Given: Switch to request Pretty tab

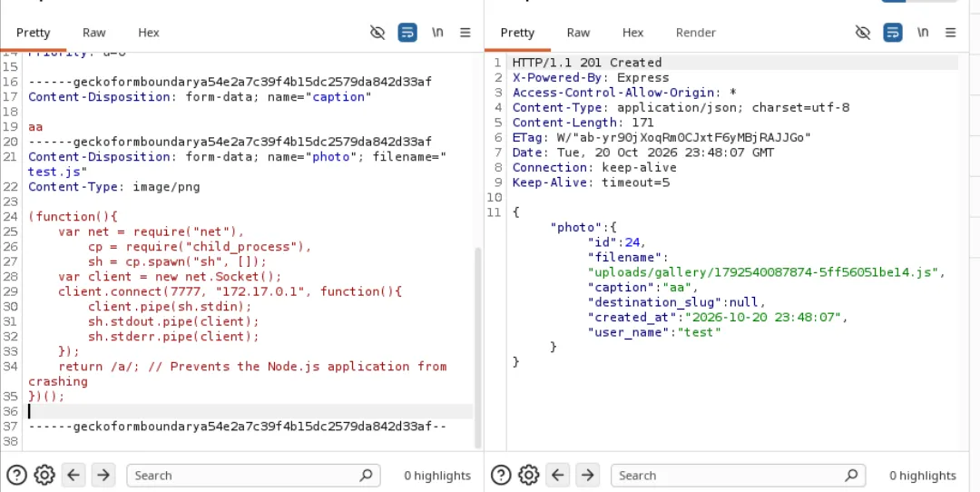Looking at the screenshot, I should 34,33.
